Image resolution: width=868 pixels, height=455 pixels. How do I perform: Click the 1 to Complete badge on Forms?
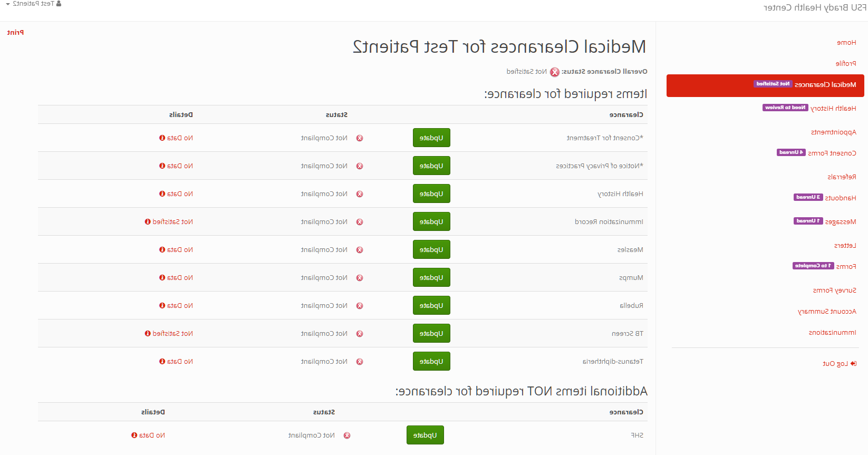pyautogui.click(x=813, y=266)
